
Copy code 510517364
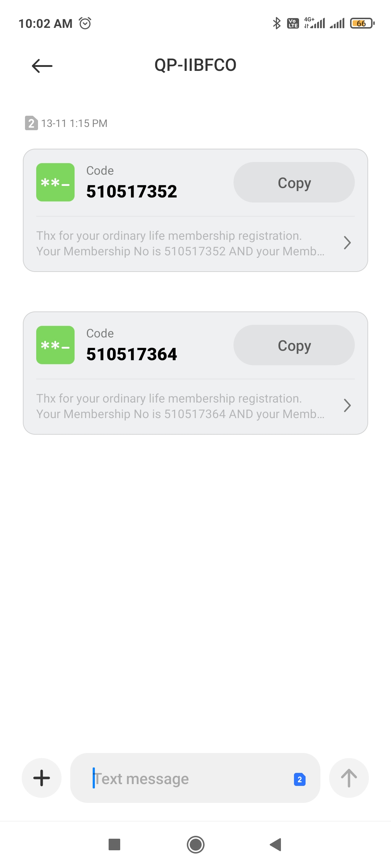coord(294,345)
